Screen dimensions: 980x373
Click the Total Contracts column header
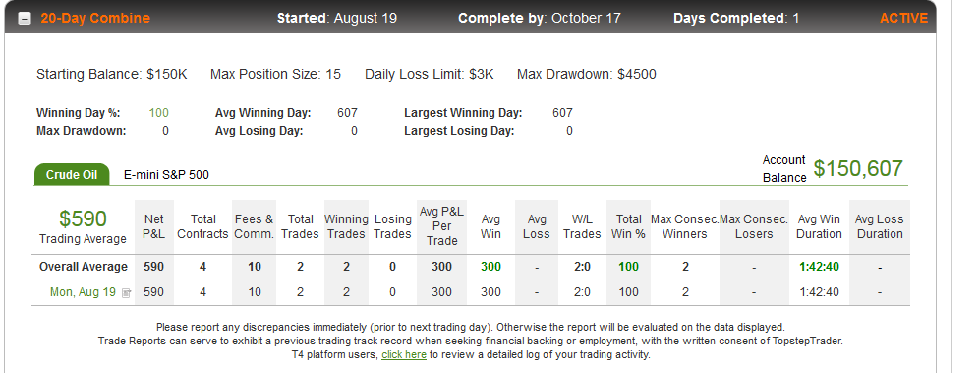pyautogui.click(x=202, y=226)
